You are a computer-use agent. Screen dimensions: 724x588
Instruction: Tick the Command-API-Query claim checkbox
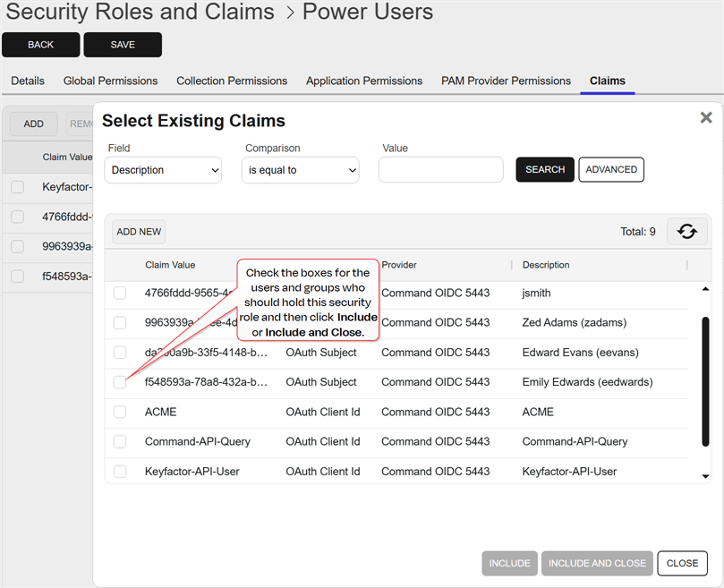[120, 441]
